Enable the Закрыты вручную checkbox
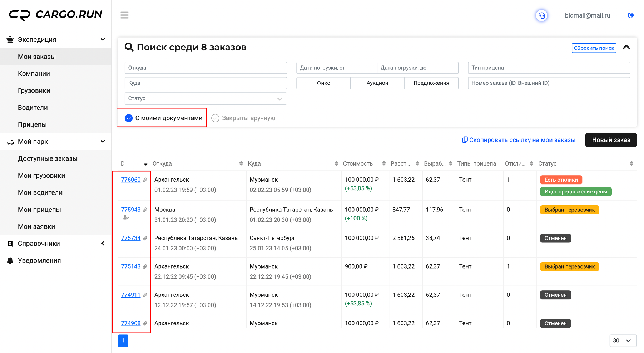Viewport: 644px width, 353px height. coord(215,118)
